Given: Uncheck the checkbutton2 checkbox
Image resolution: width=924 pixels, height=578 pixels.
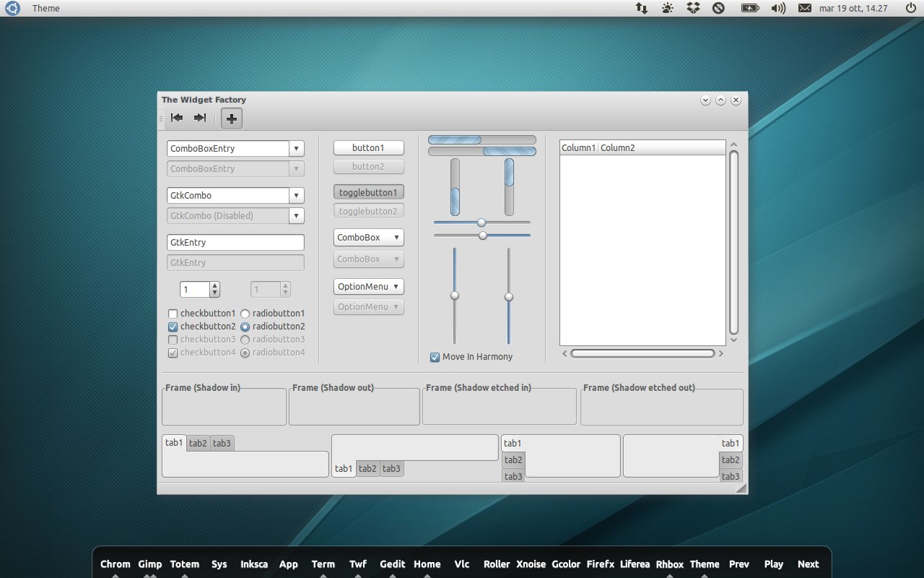Looking at the screenshot, I should tap(173, 327).
